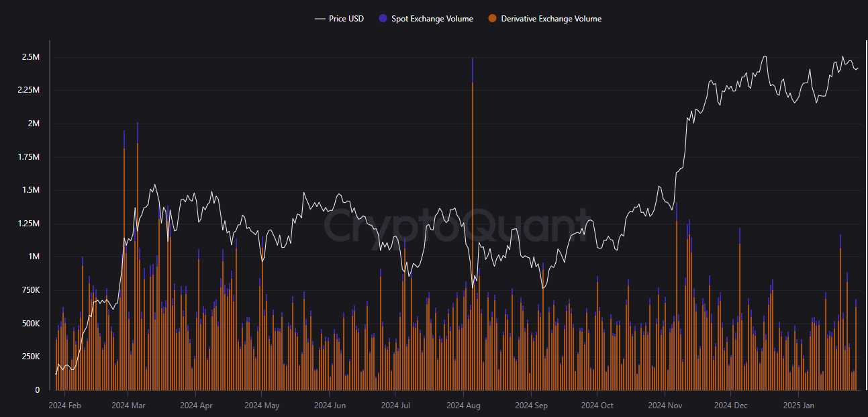Screen dimensions: 868x417
Task: Click the 2024 Mar x-axis label
Action: point(128,406)
